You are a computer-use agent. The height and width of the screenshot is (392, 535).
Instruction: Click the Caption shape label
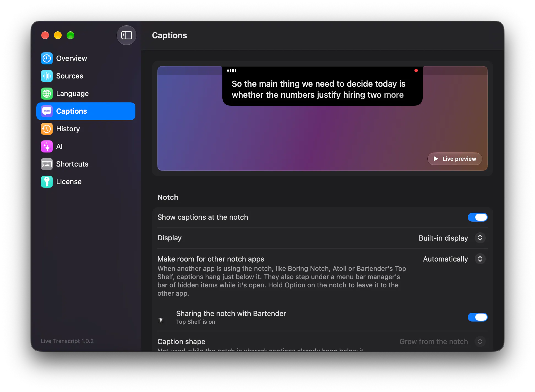[x=181, y=342]
